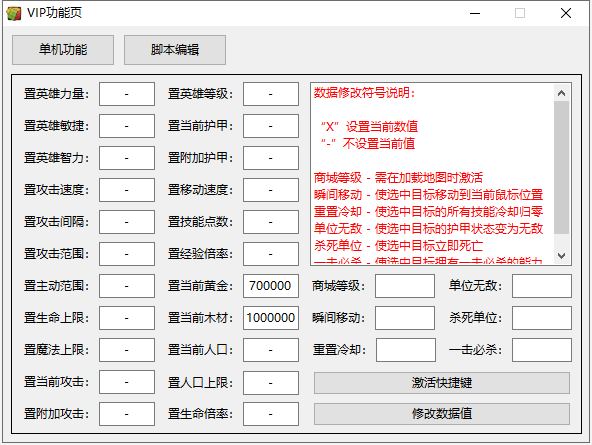Click the 置英雄力量 input field
The image size is (592, 445).
(x=127, y=94)
